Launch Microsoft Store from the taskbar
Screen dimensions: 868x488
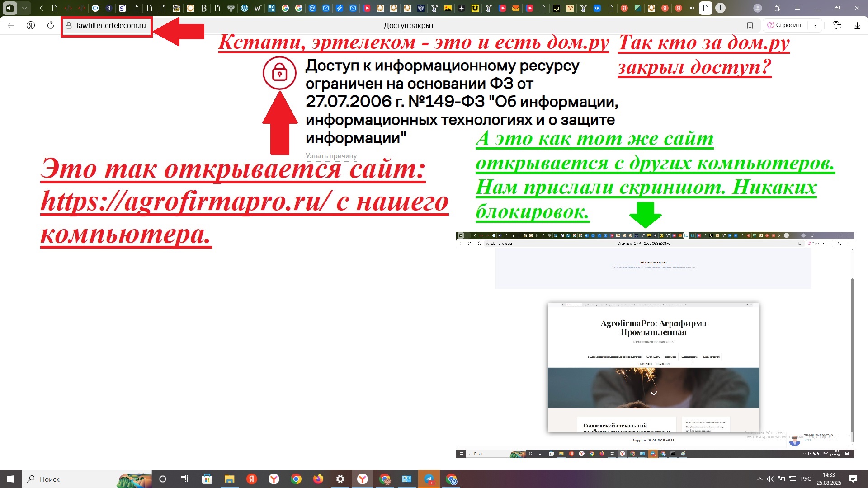pos(207,479)
